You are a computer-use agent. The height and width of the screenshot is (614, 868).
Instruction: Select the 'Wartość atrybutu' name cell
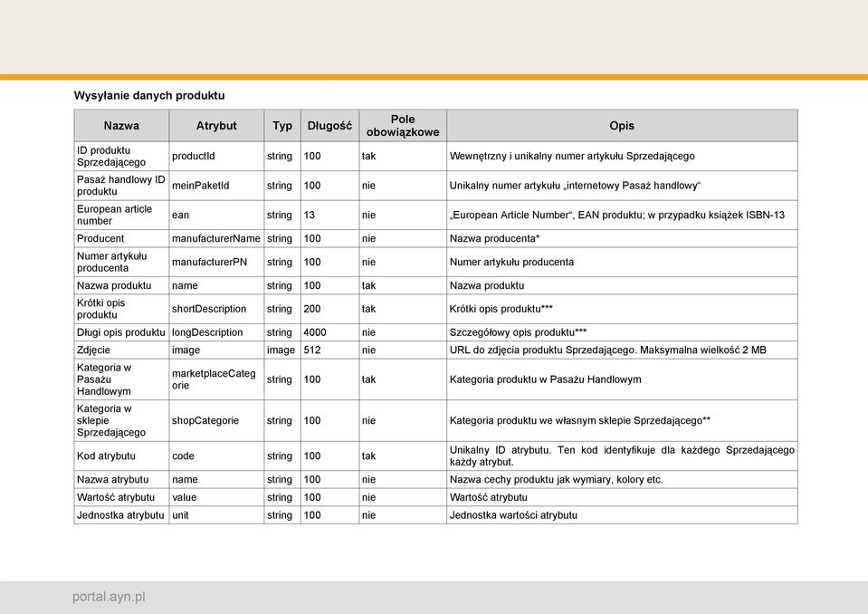pos(121,497)
